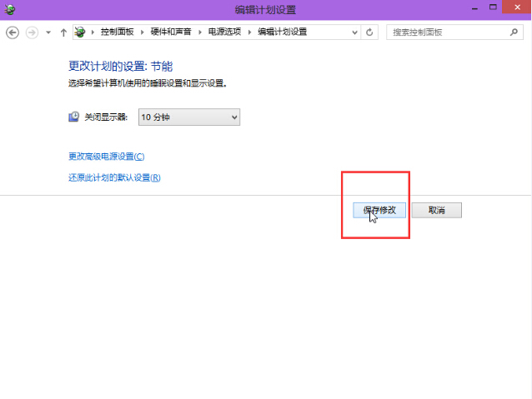Click the Back navigation arrow
This screenshot has width=532, height=399.
click(x=13, y=32)
